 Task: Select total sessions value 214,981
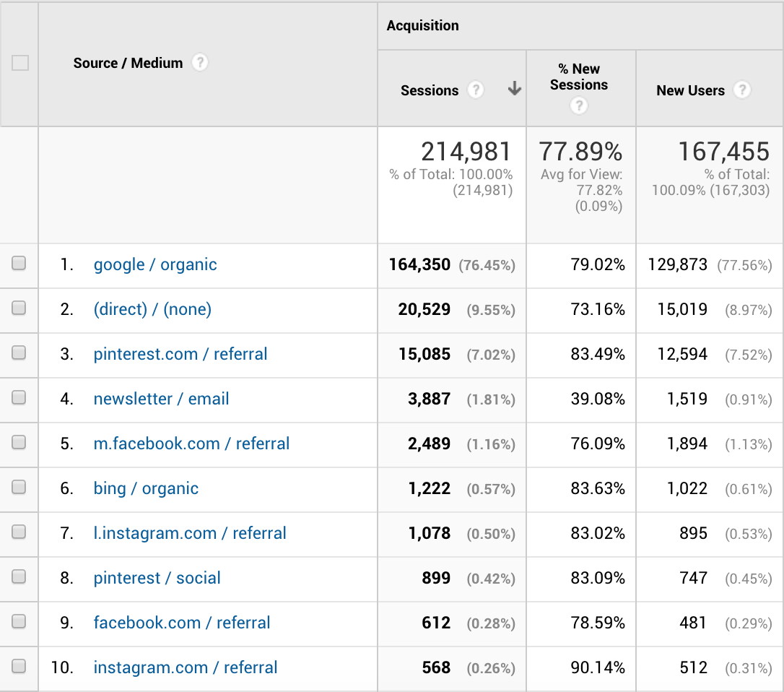pyautogui.click(x=466, y=152)
